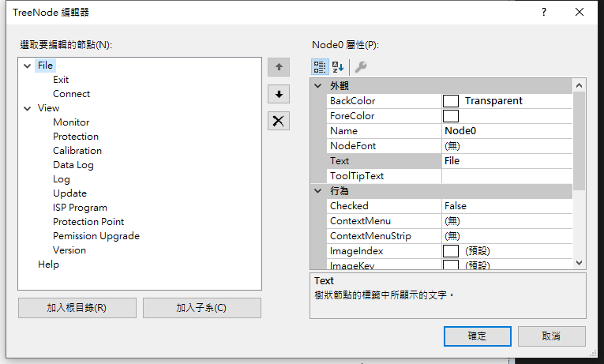This screenshot has height=364, width=604.
Task: Select the ImageIndex property label
Action: [x=356, y=251]
